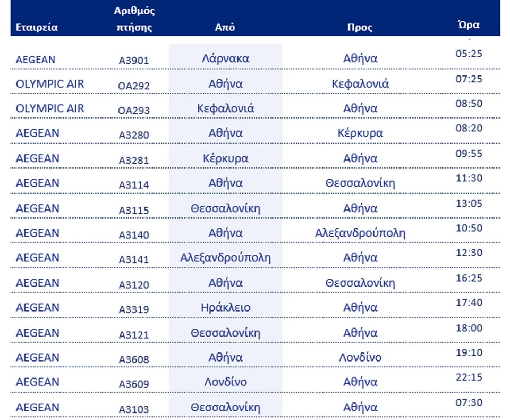The image size is (510, 420).
Task: Select flight number A3901
Action: pos(134,61)
